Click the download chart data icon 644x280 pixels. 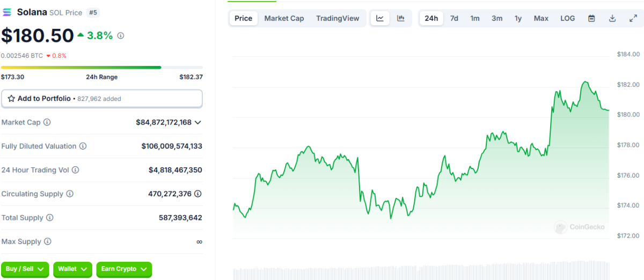(612, 18)
